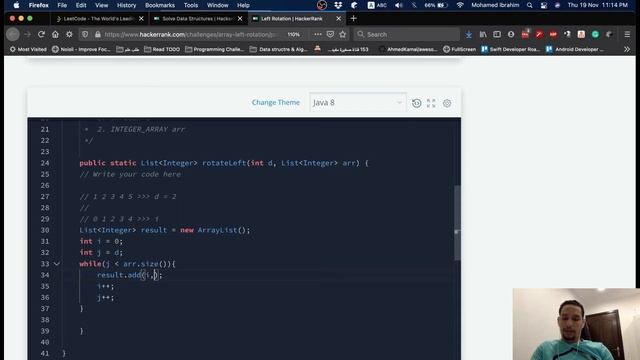Place cursor on line 30 result declaration

pyautogui.click(x=164, y=230)
